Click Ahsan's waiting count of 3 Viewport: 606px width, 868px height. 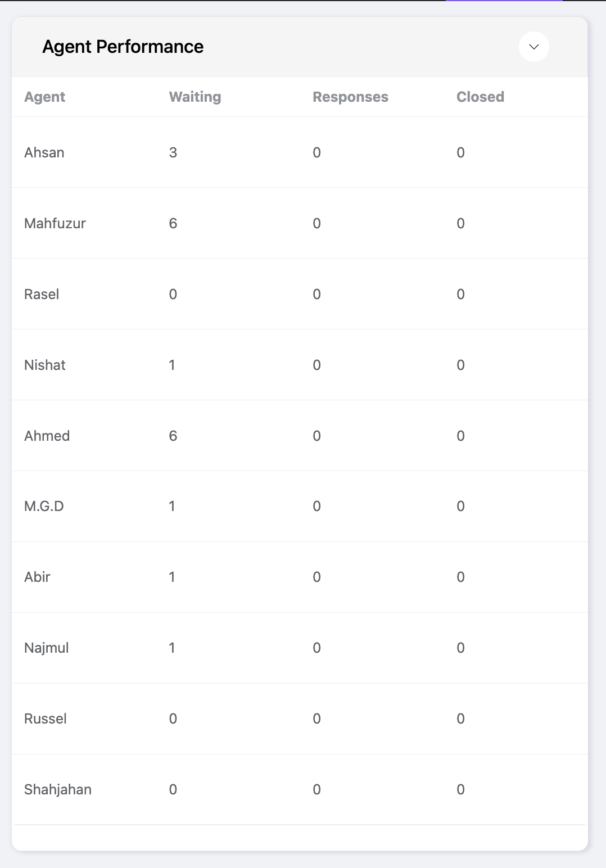(x=173, y=152)
